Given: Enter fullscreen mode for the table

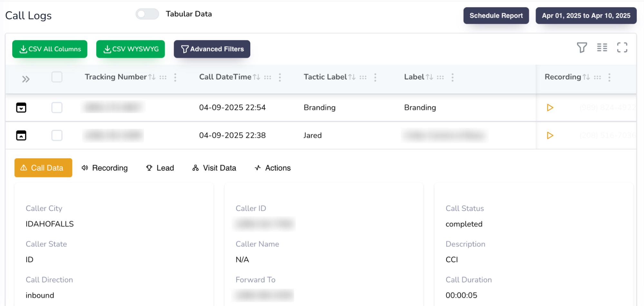Looking at the screenshot, I should tap(622, 48).
